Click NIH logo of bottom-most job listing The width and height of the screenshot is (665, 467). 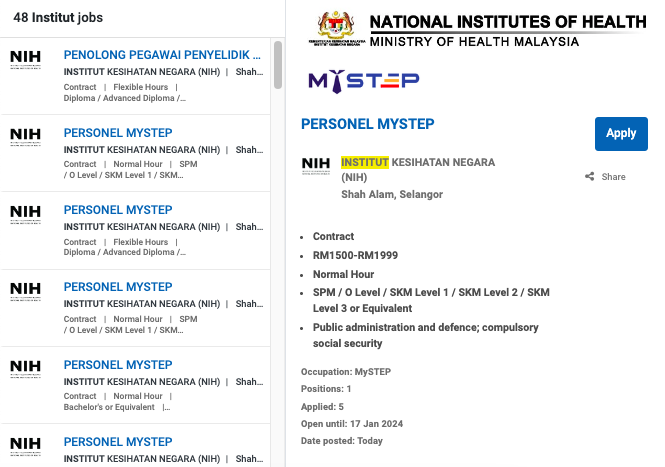[x=26, y=444]
